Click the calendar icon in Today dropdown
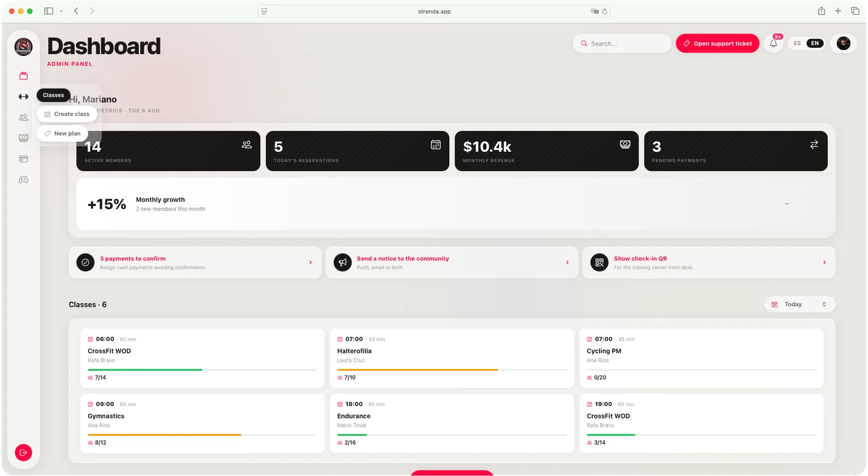868x476 pixels. tap(775, 304)
